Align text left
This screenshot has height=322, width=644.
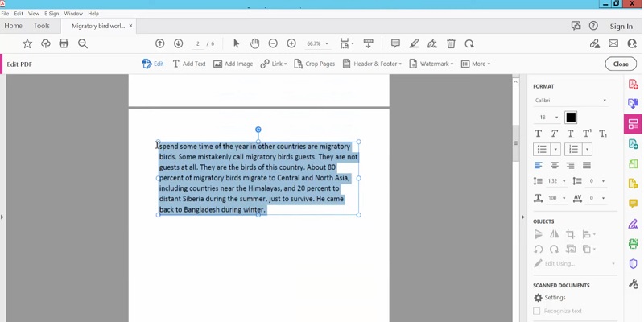coord(538,165)
